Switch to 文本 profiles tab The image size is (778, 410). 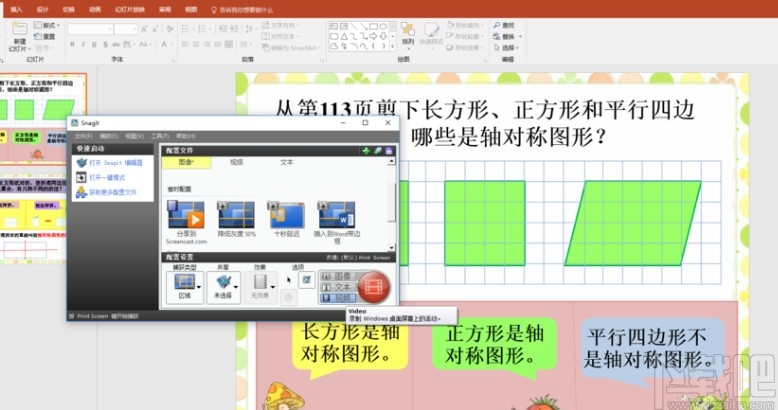coord(287,162)
